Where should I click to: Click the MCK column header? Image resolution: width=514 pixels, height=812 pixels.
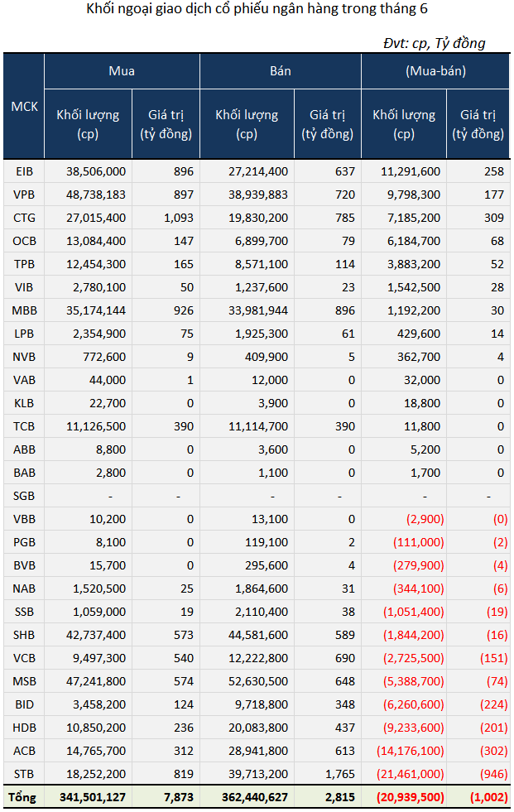(x=24, y=106)
